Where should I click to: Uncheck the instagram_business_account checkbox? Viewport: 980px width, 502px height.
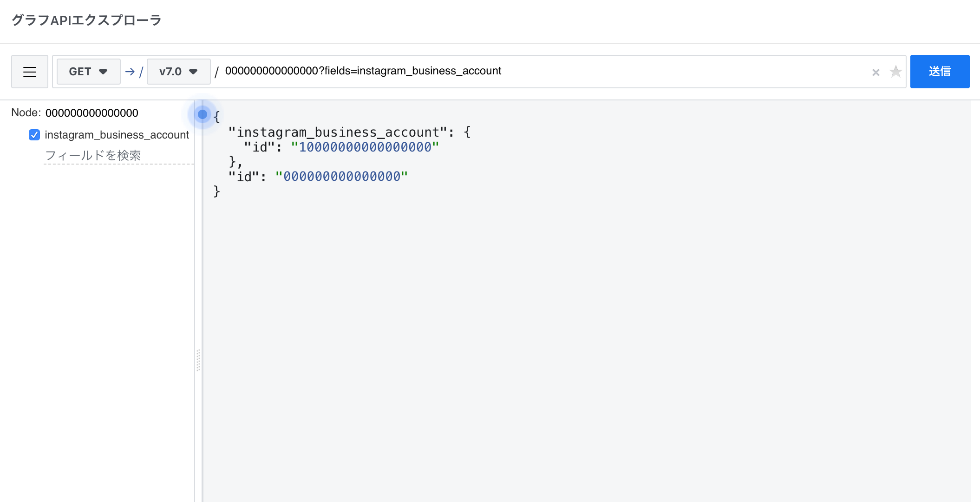point(34,135)
